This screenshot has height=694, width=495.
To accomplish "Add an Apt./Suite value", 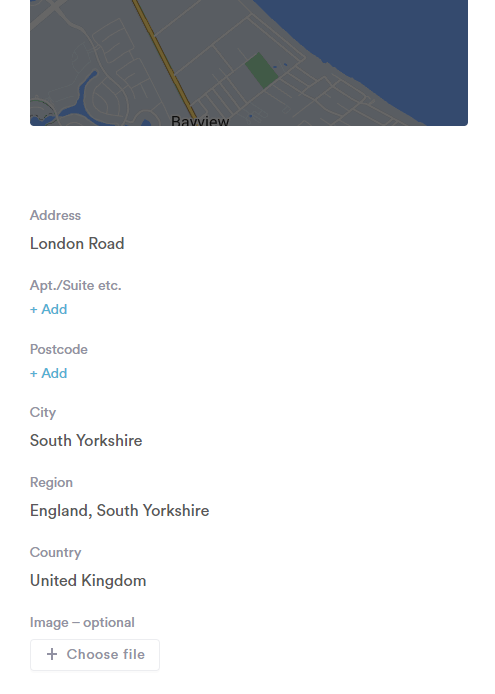I will point(49,309).
